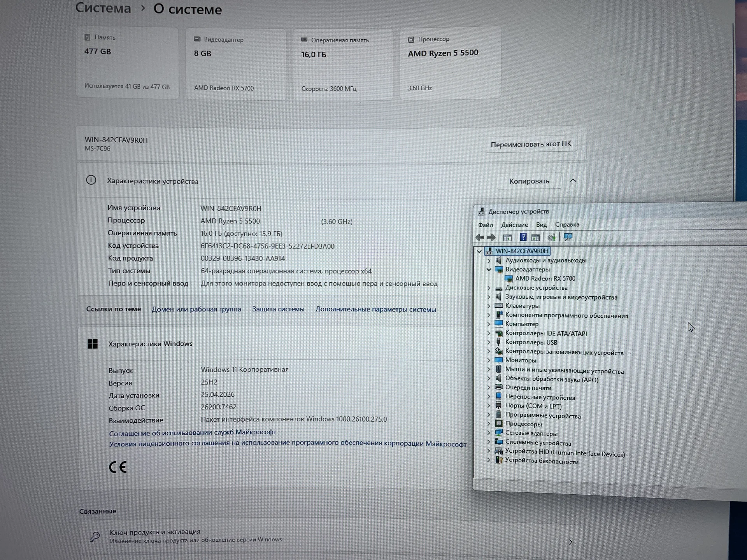Open the Действие menu

(x=514, y=225)
